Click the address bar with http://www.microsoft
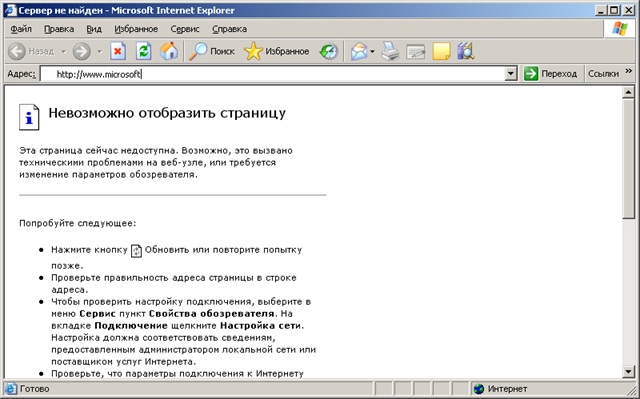The image size is (640, 399). [272, 74]
